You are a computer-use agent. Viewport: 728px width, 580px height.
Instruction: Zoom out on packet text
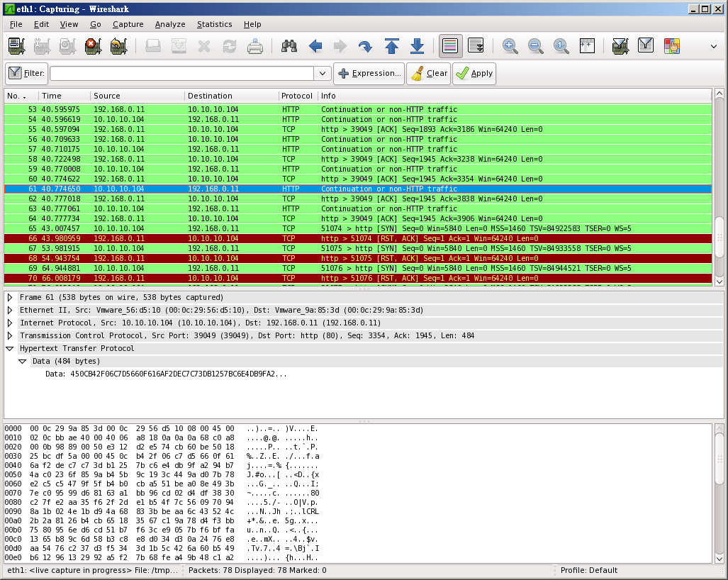(535, 45)
